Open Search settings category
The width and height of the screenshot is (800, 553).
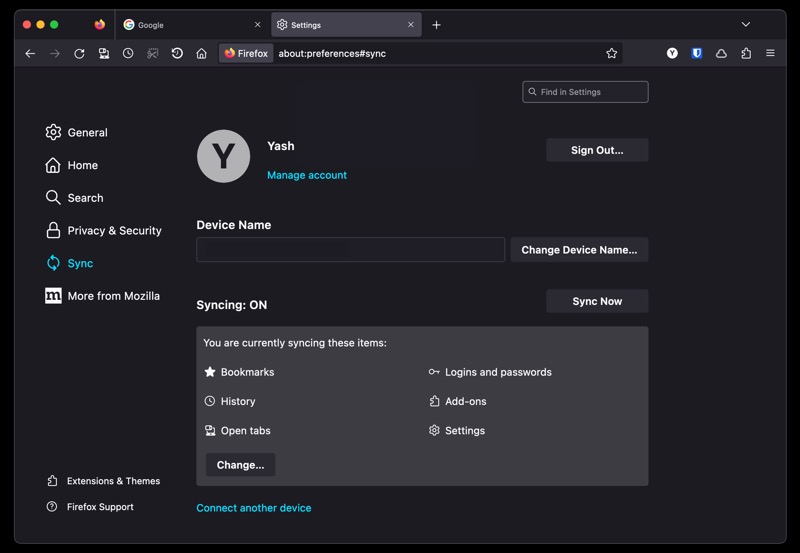coord(74,198)
